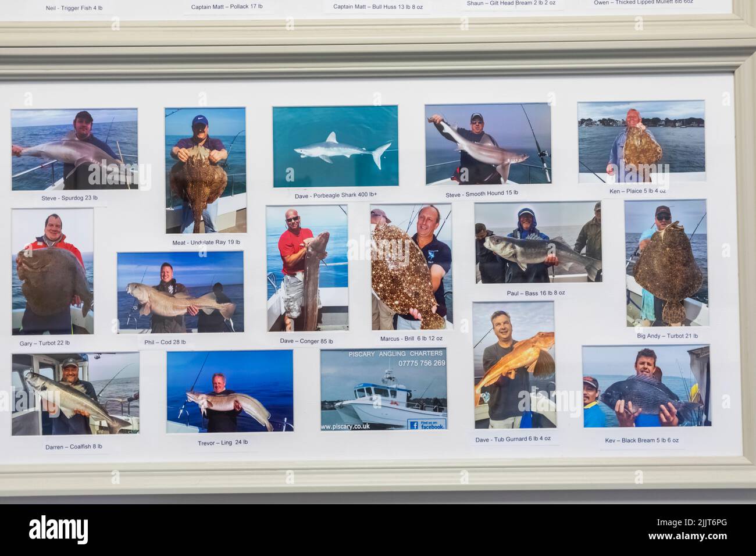The image size is (756, 556).
Task: Click caption 'Kev – Black Bream 5 lb 6 oz'
Action: pyautogui.click(x=641, y=440)
